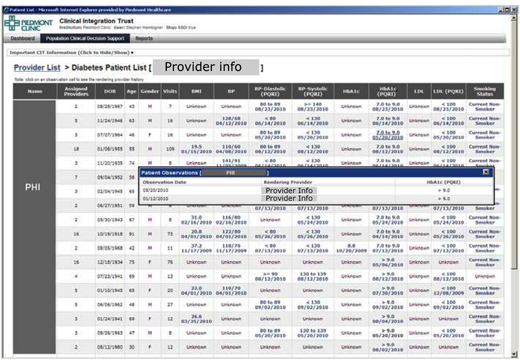Click BP cell 110/60 dated 04/08/2010
The height and width of the screenshot is (360, 520).
click(x=231, y=149)
